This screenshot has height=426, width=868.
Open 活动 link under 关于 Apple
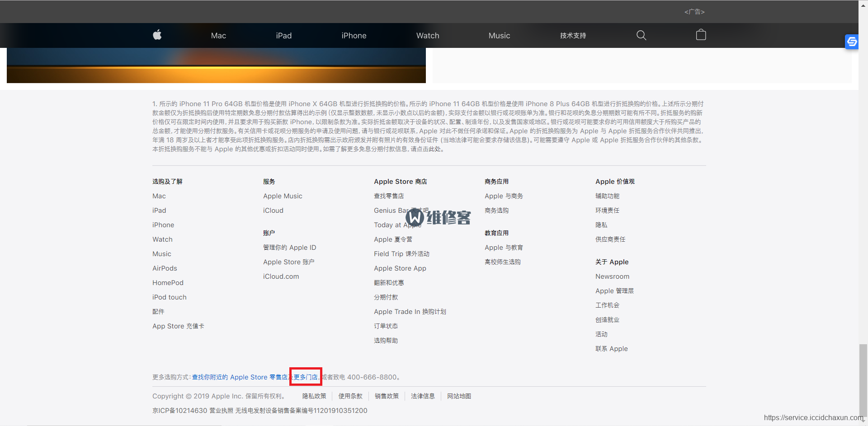pos(601,334)
